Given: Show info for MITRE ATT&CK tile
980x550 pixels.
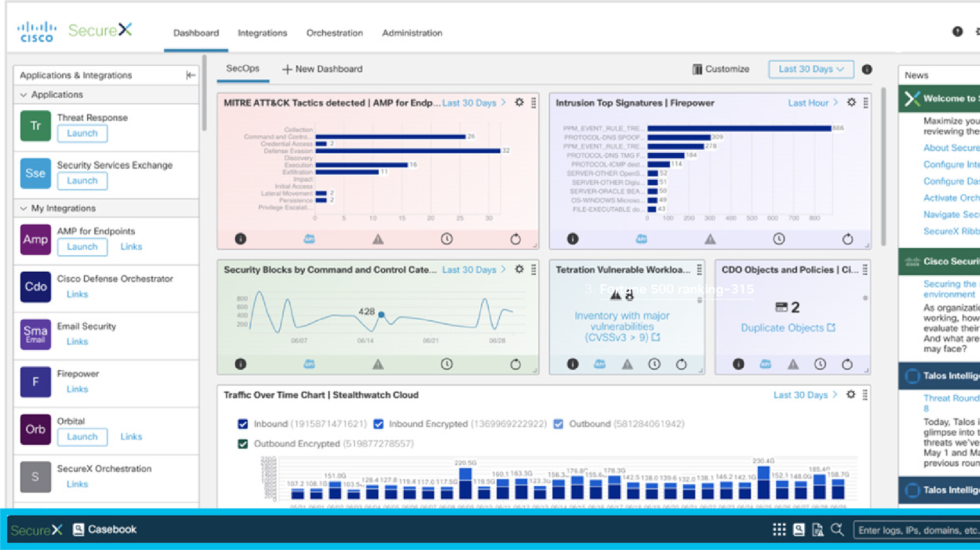Looking at the screenshot, I should [240, 239].
